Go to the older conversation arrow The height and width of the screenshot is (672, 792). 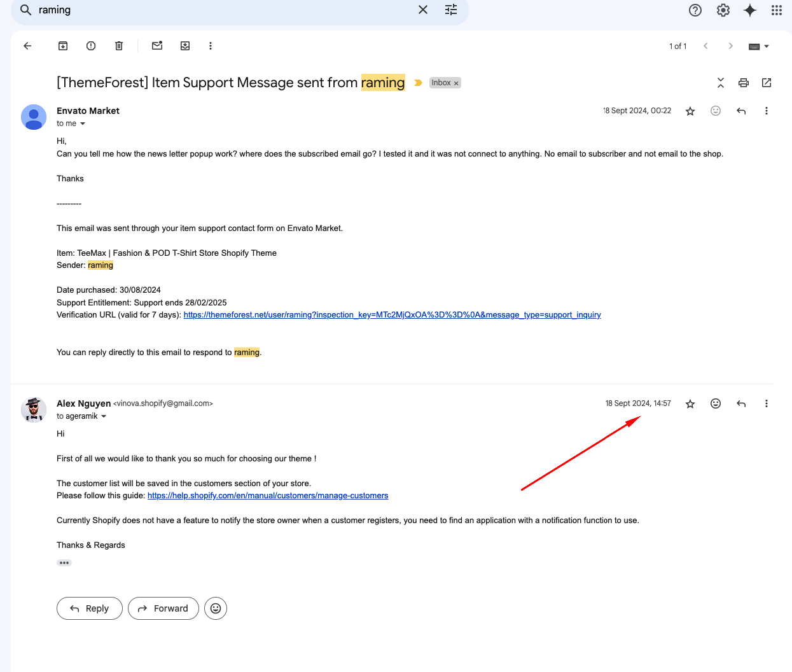731,46
